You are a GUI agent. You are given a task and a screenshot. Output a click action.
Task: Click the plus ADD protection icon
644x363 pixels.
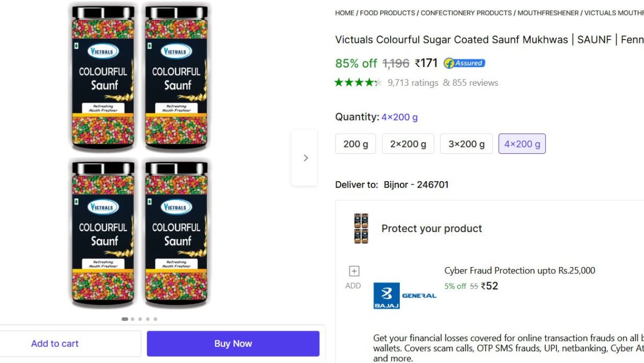(354, 271)
